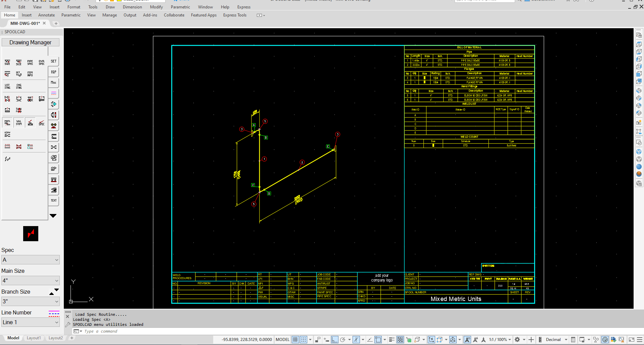Click the Type a command input field
Viewport: 644px width, 345px height.
[x=101, y=331]
